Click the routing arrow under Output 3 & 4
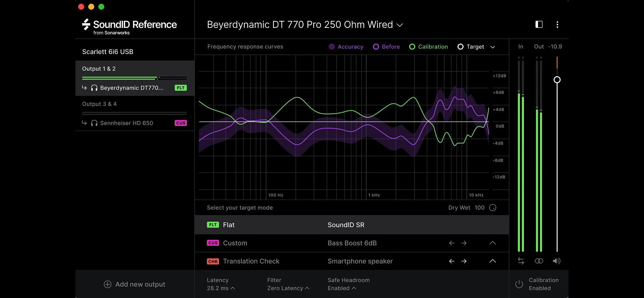This screenshot has width=644, height=298. coord(85,123)
